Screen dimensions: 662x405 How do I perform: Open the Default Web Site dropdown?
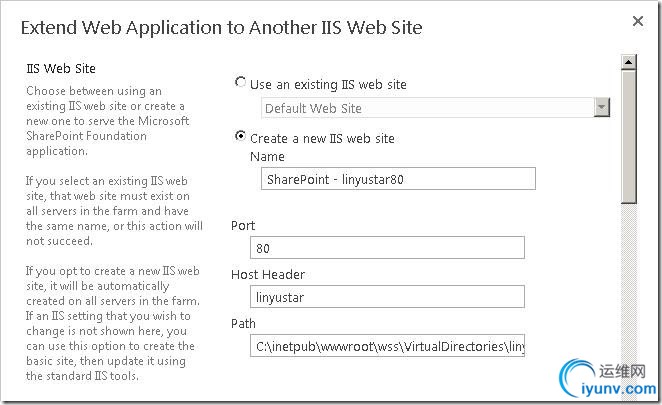[601, 108]
